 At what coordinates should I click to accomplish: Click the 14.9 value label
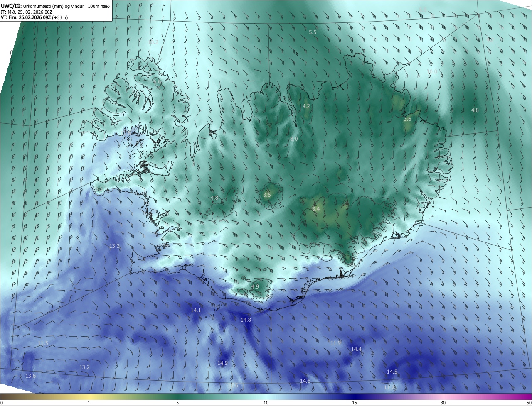pos(222,363)
